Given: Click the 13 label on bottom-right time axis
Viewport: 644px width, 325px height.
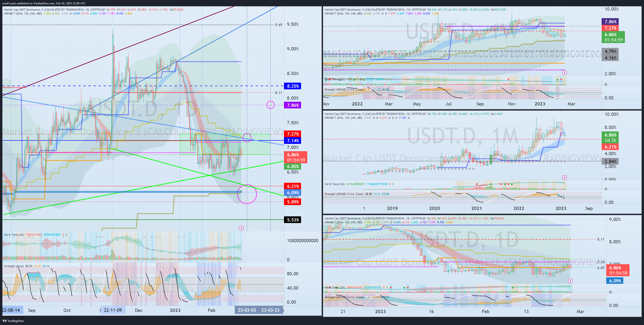Looking at the screenshot, I should [526, 311].
